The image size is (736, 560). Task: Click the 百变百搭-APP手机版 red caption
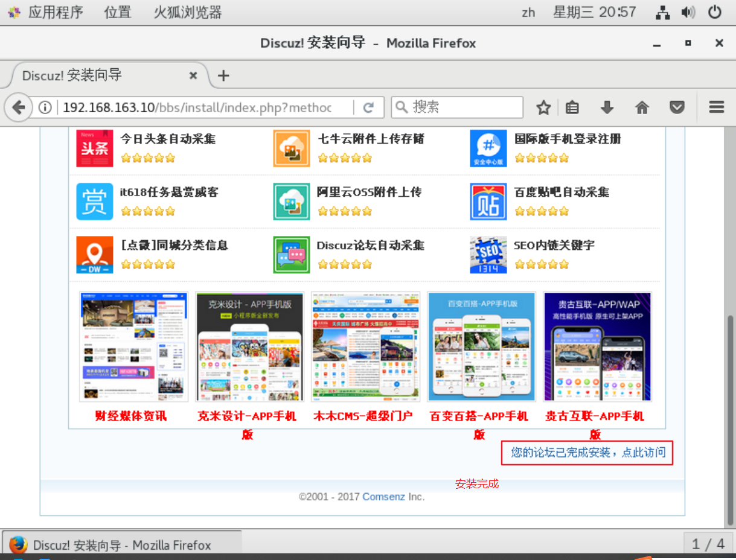coord(479,425)
